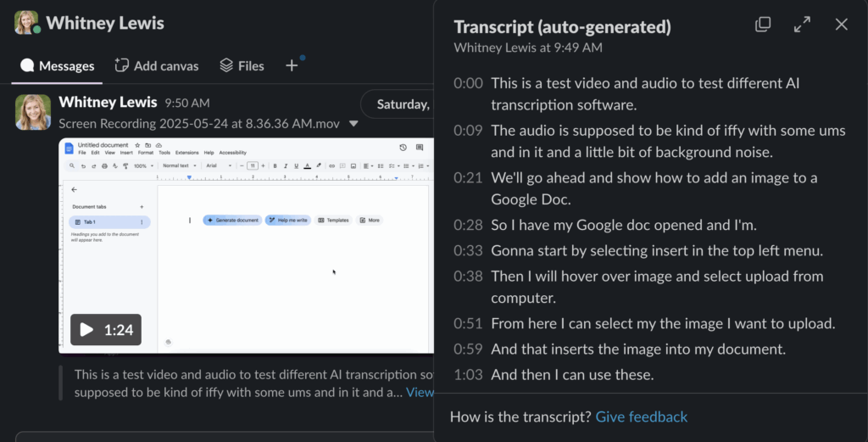This screenshot has height=442, width=868.
Task: Click transcript line "And that inserts the image"
Action: [638, 349]
